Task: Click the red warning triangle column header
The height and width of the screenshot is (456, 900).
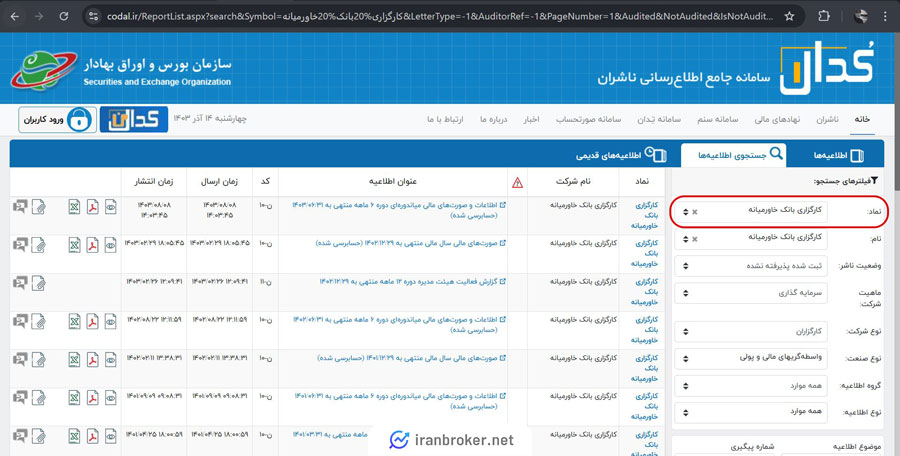Action: [x=517, y=183]
